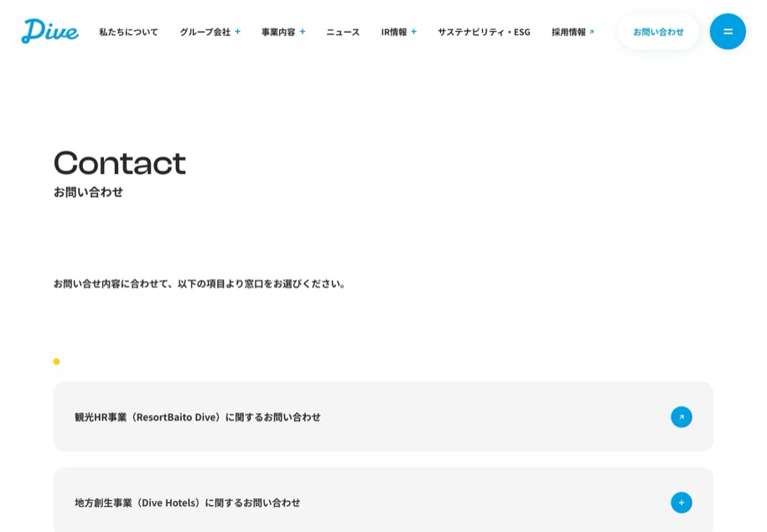Click the arrow icon on the ResortBaito Dive row
This screenshot has height=532, width=767.
[x=681, y=417]
